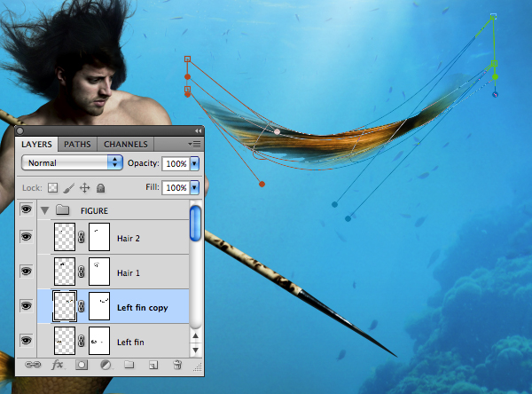Toggle visibility of Hair 1 layer
The image size is (532, 394).
[x=26, y=271]
